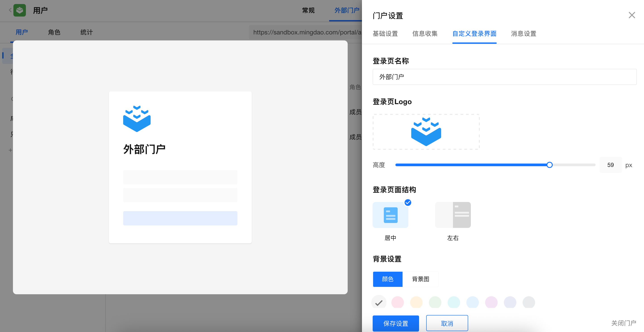Click the back arrow beside app icon
Screen dimensions: 644x332
pos(10,10)
